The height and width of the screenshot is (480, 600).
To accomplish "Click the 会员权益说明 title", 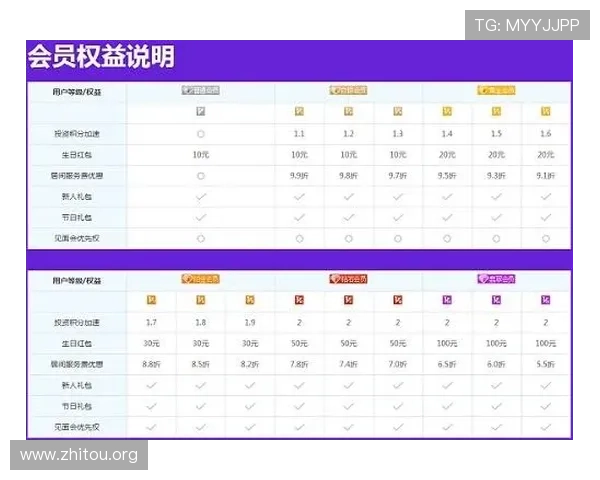I will (x=101, y=57).
